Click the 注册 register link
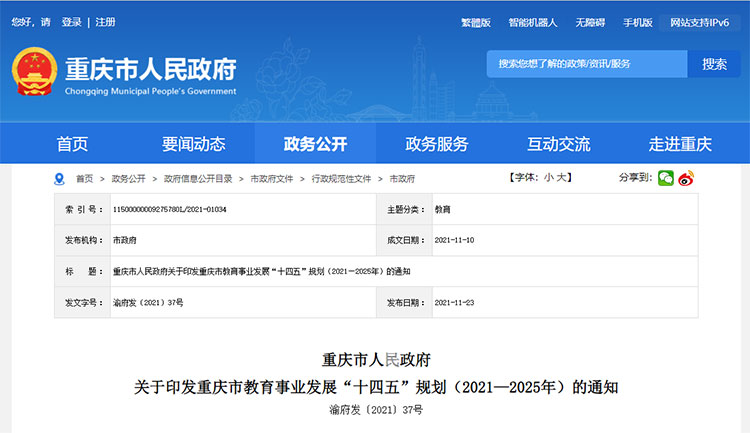The width and height of the screenshot is (750, 433). point(105,22)
